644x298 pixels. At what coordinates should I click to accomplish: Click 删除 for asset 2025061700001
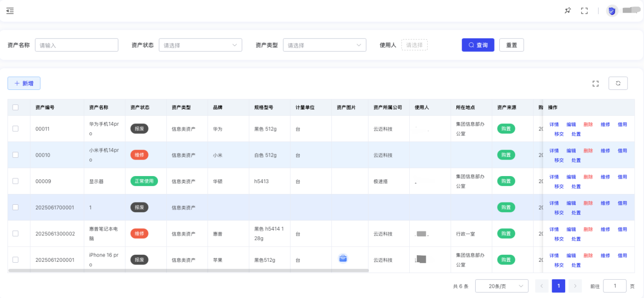tap(588, 203)
